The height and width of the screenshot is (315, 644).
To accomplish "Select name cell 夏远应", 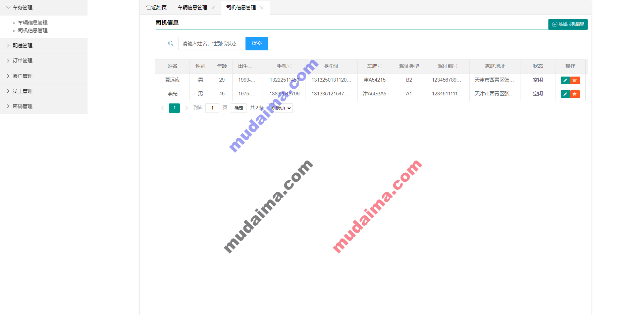I will point(172,80).
